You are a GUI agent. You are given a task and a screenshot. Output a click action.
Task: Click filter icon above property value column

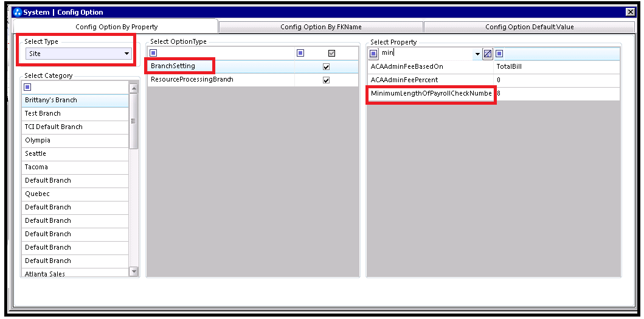(499, 54)
